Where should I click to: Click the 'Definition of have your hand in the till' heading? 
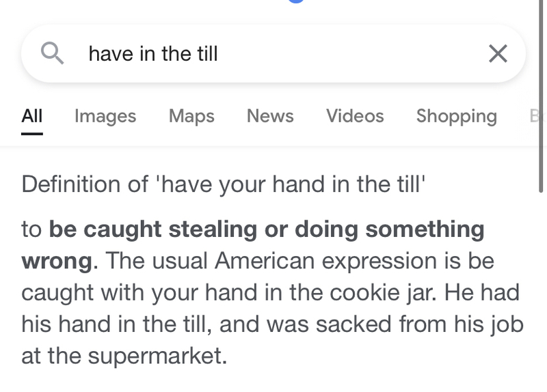224,184
